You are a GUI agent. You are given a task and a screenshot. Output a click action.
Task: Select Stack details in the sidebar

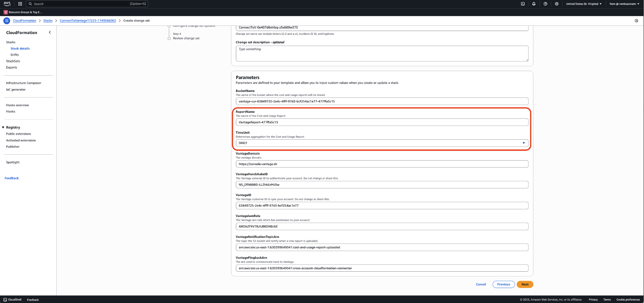(x=20, y=48)
